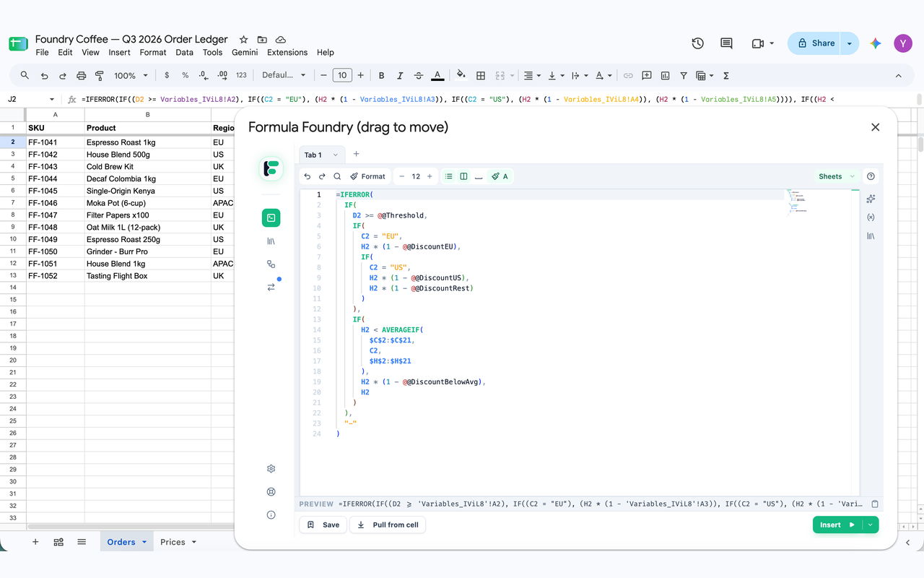Open the Format menu in menu bar
The height and width of the screenshot is (578, 924).
(153, 52)
